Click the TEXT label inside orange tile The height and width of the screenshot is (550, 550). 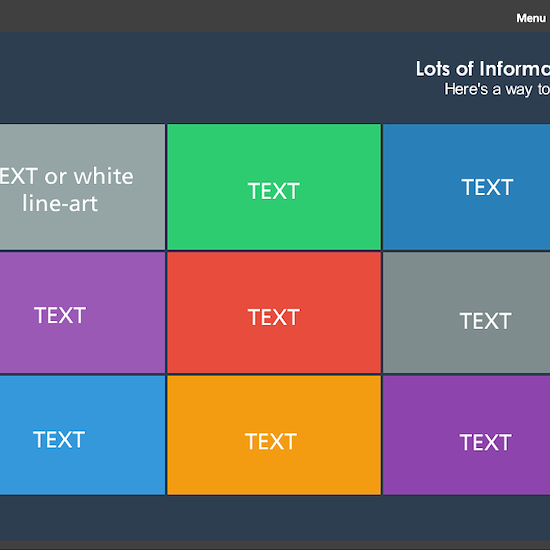tap(271, 441)
